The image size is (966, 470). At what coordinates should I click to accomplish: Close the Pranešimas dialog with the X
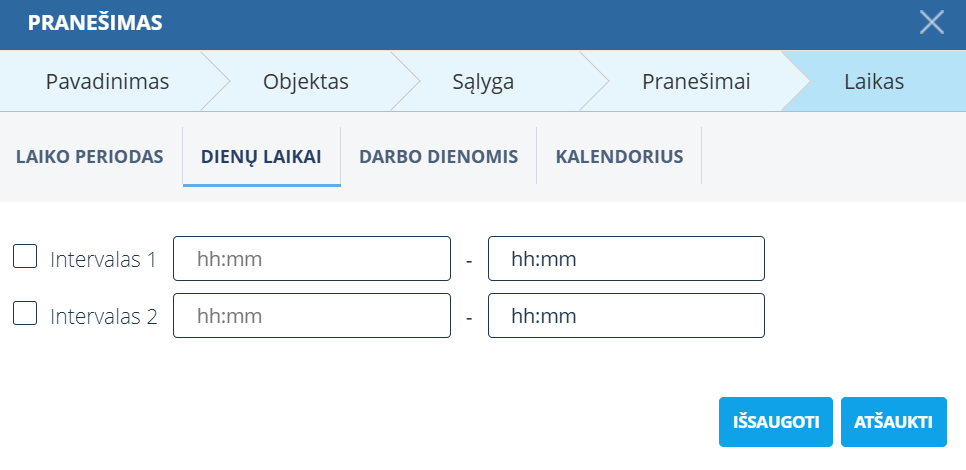pos(931,24)
